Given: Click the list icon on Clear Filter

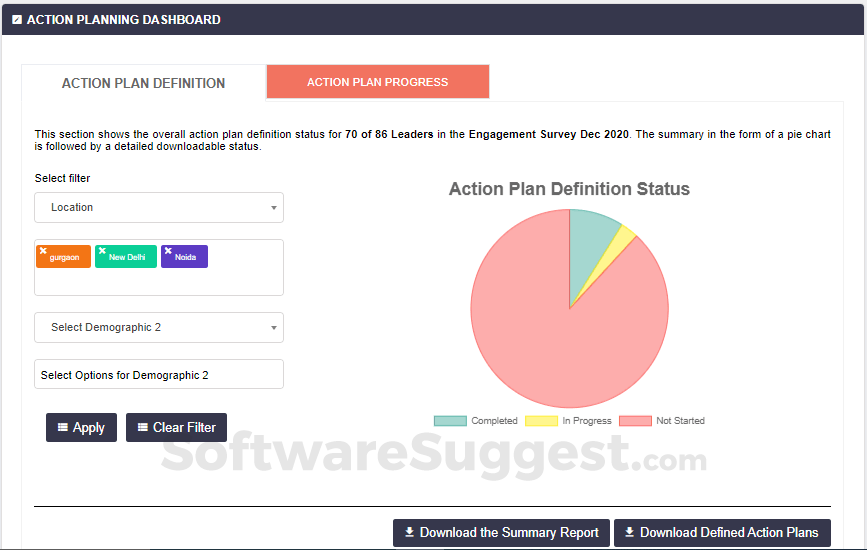Looking at the screenshot, I should point(143,427).
